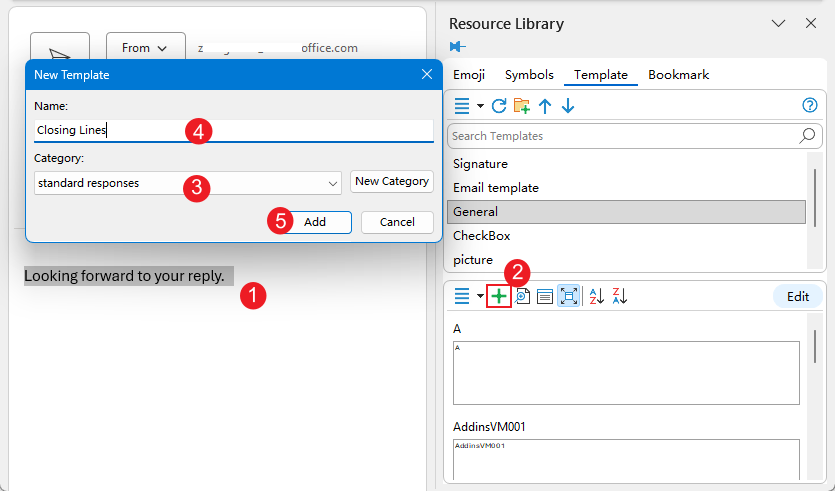The height and width of the screenshot is (491, 835).
Task: Select the General category
Action: point(626,212)
